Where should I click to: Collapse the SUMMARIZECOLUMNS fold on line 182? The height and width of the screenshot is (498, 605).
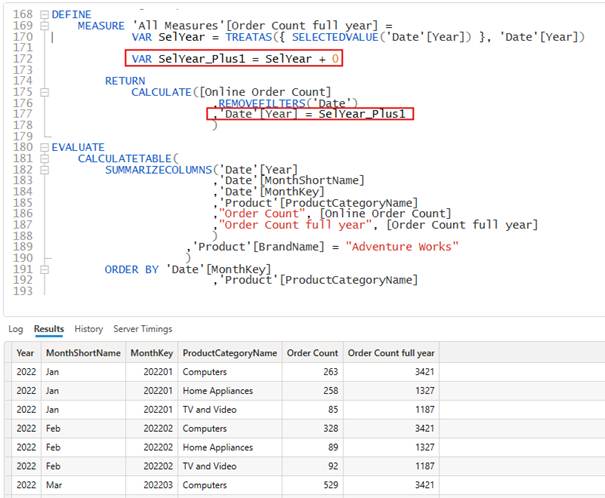[44, 170]
